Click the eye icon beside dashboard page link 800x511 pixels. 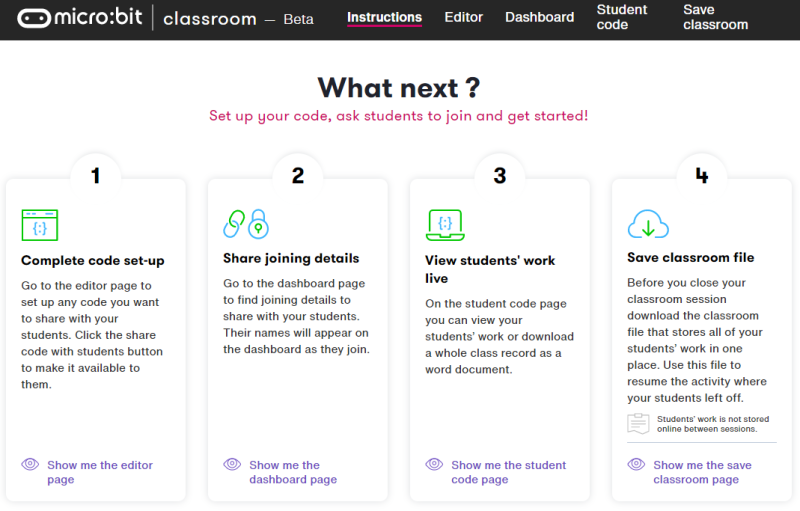pyautogui.click(x=232, y=464)
